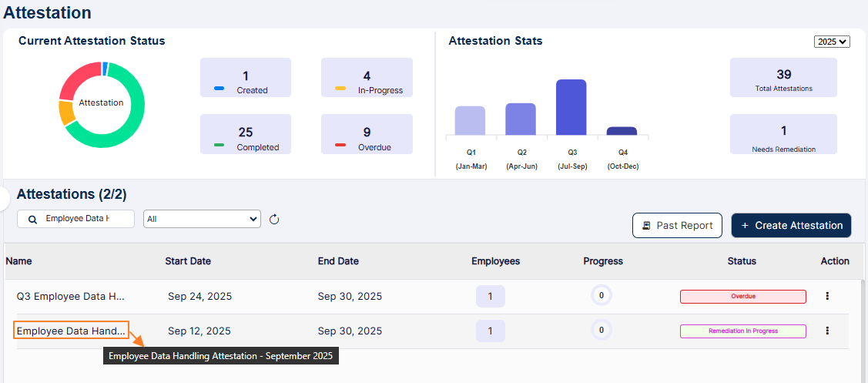Expand the All status filter dropdown
868x383 pixels.
(203, 219)
